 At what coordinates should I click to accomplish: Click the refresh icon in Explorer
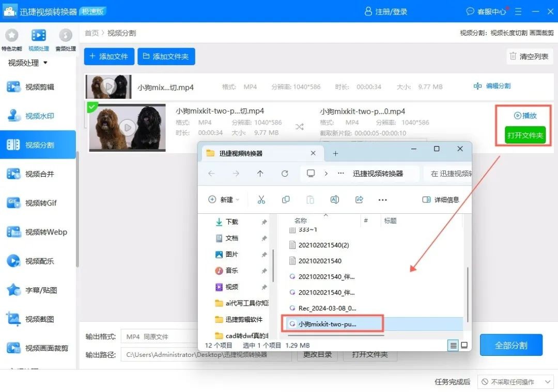point(285,174)
